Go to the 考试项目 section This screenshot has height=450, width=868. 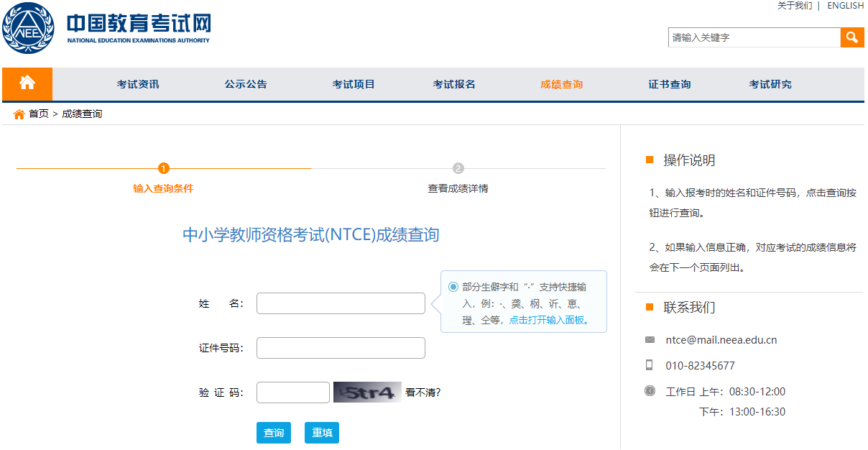pyautogui.click(x=354, y=84)
